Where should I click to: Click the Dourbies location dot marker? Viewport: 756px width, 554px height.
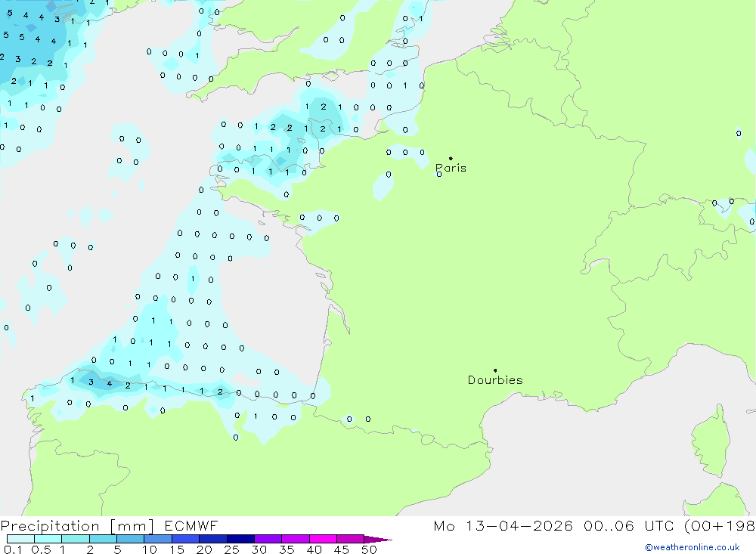point(495,370)
